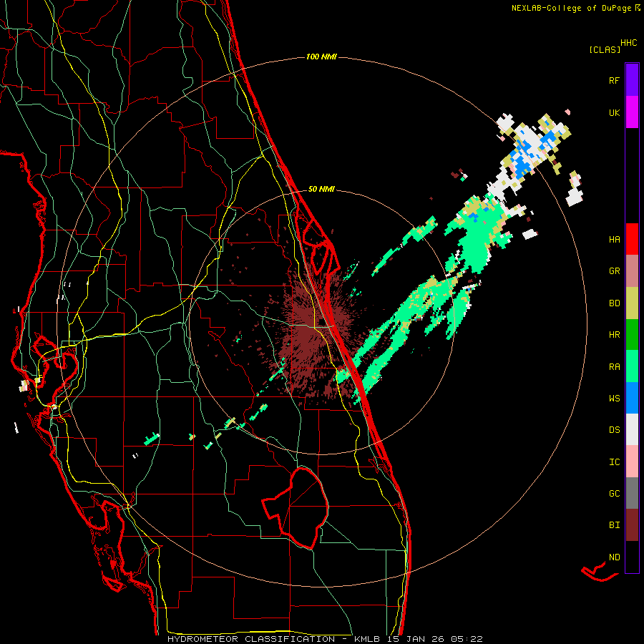Pick the HR dark green legend swatch
Image resolution: width=644 pixels, height=644 pixels.
tap(632, 334)
